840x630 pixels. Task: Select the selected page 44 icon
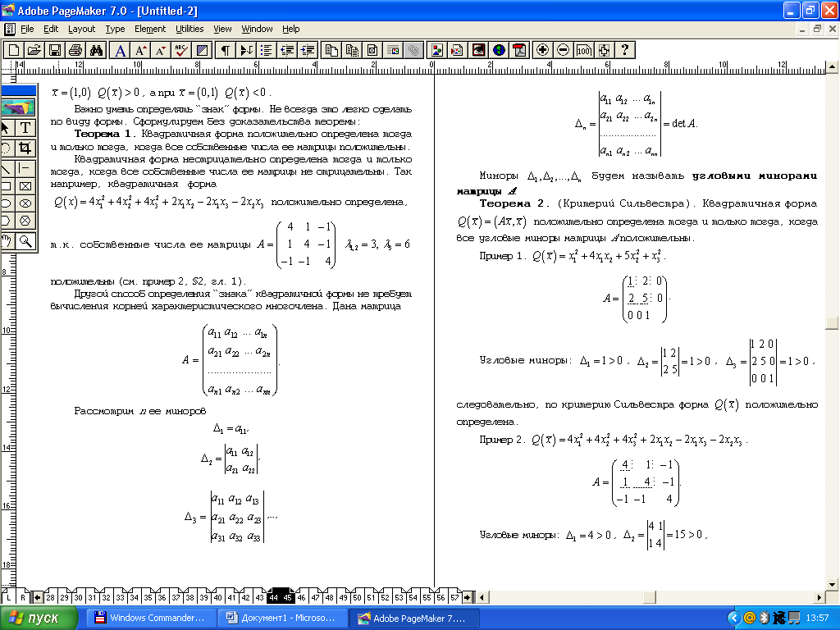274,597
